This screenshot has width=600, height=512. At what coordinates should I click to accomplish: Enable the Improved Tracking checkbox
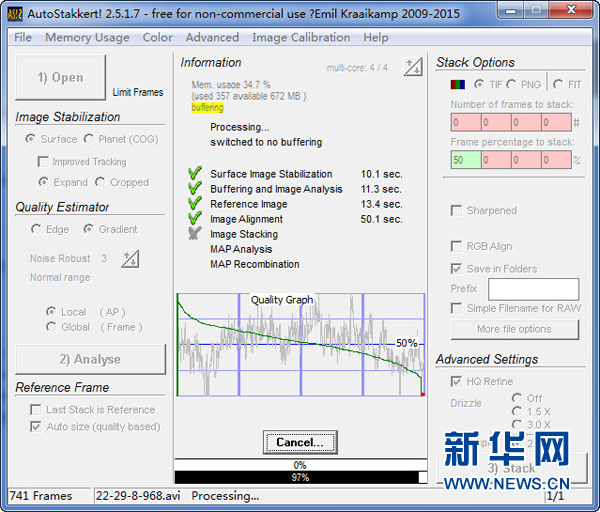coord(43,161)
